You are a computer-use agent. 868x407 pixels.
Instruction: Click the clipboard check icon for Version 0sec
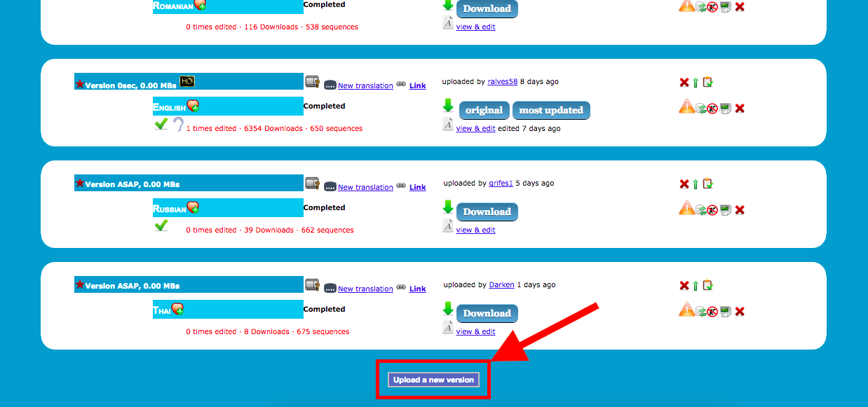pos(708,82)
